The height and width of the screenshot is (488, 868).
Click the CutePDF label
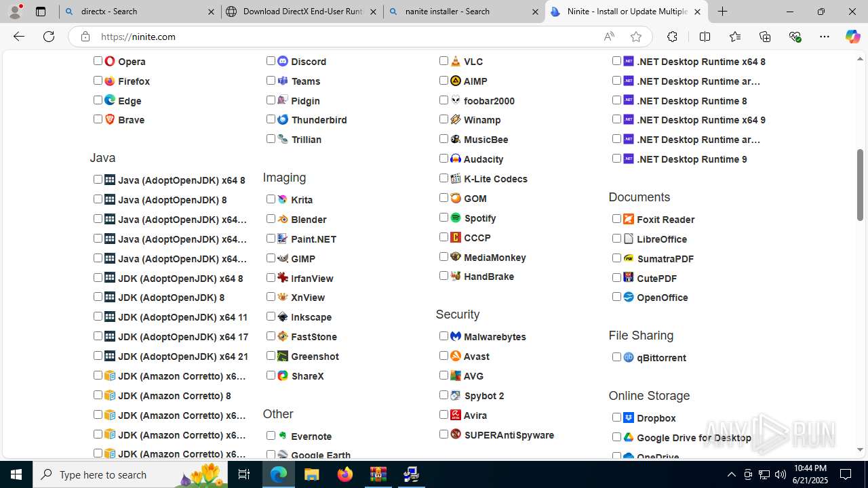point(656,278)
